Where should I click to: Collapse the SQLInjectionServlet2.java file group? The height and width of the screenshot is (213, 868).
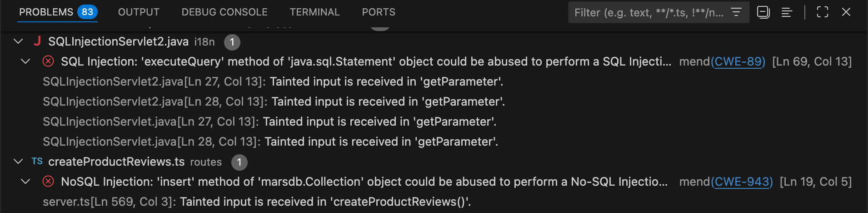click(18, 41)
